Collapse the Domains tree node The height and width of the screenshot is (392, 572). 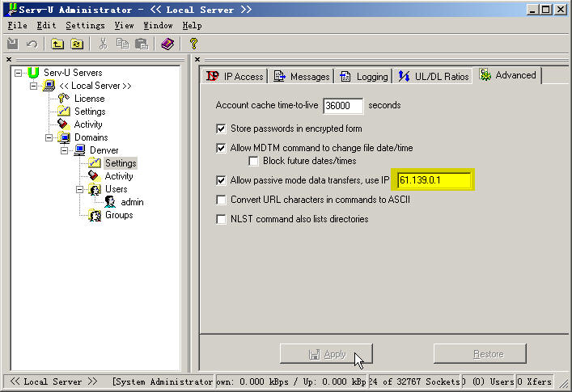click(x=49, y=137)
